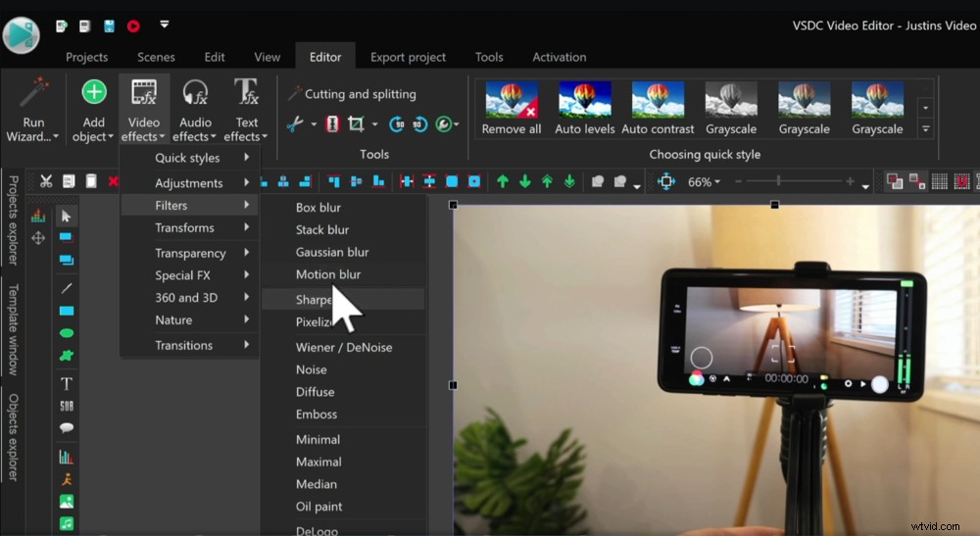Select the line drawing tool
Image resolution: width=980 pixels, height=536 pixels.
point(67,288)
